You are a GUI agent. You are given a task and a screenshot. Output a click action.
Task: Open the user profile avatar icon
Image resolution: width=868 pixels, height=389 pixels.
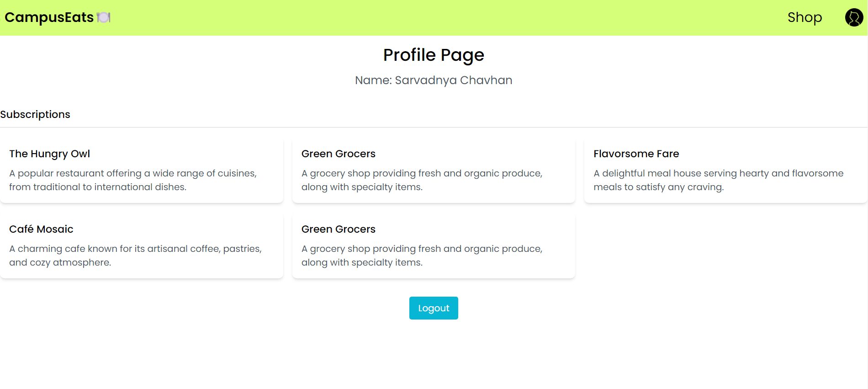point(853,17)
